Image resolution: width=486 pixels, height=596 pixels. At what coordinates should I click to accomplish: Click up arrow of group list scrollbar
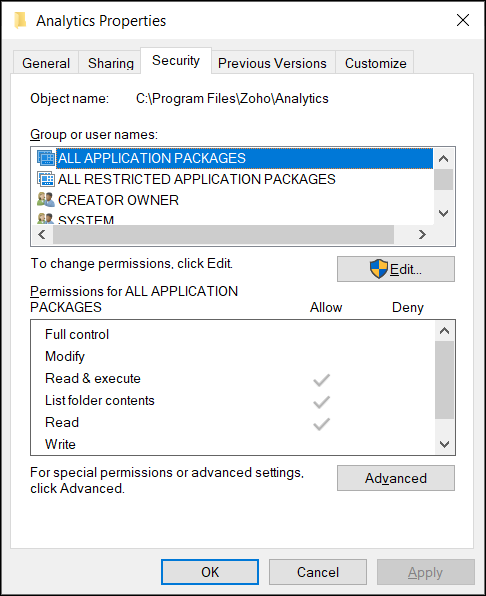[443, 159]
